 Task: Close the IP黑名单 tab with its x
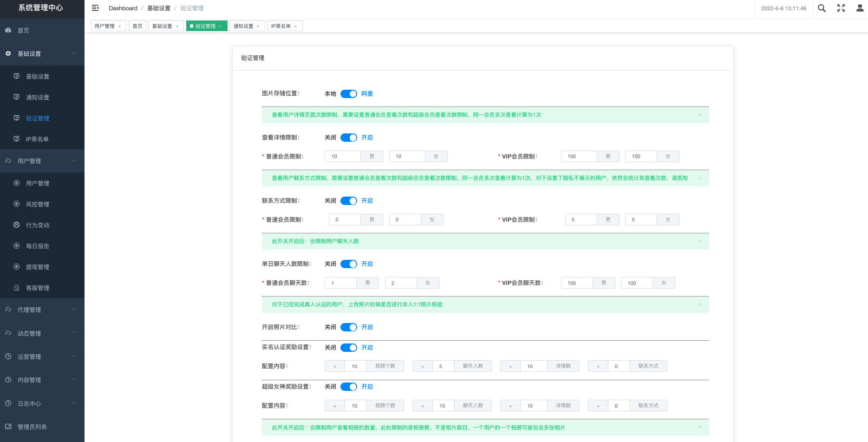pyautogui.click(x=296, y=26)
